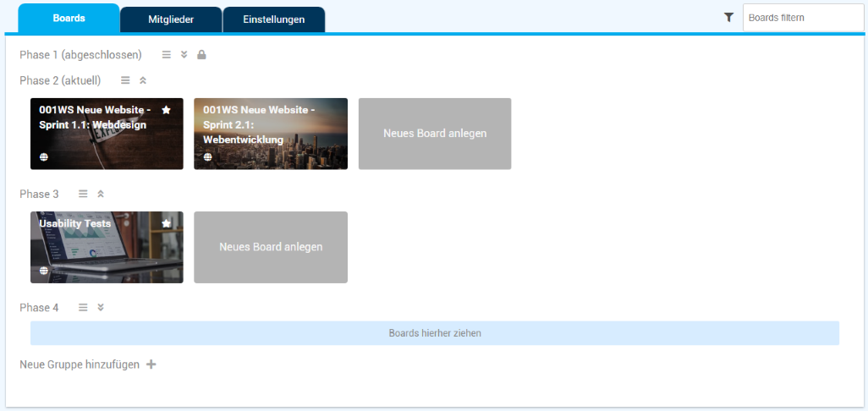Open the Usability Tests board
This screenshot has width=868, height=411.
[107, 247]
